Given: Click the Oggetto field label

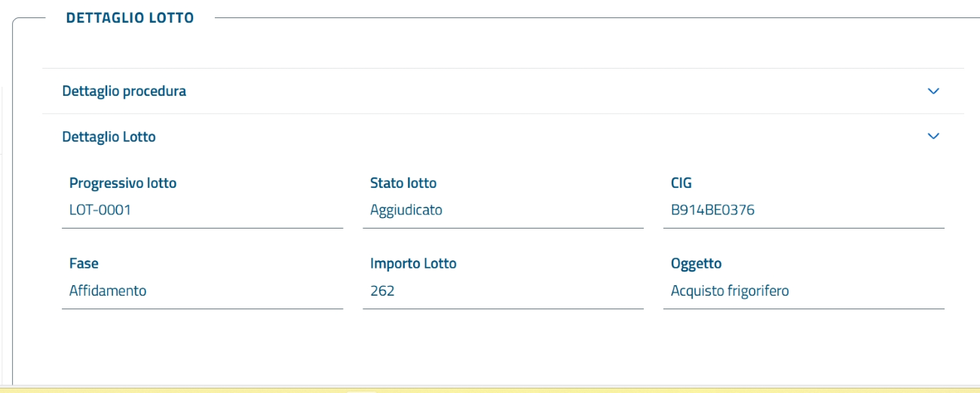Looking at the screenshot, I should pos(696,264).
